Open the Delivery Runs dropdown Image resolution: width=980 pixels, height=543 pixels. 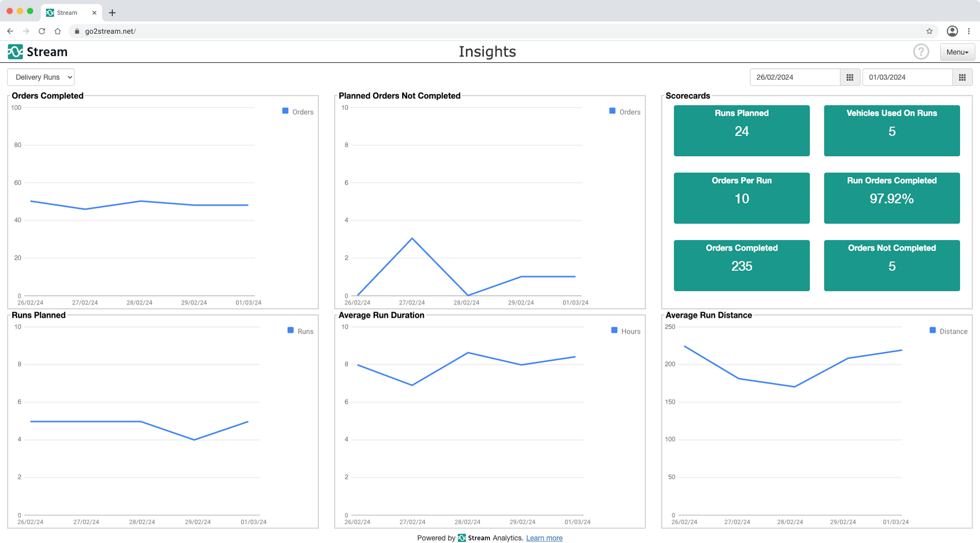pyautogui.click(x=40, y=77)
